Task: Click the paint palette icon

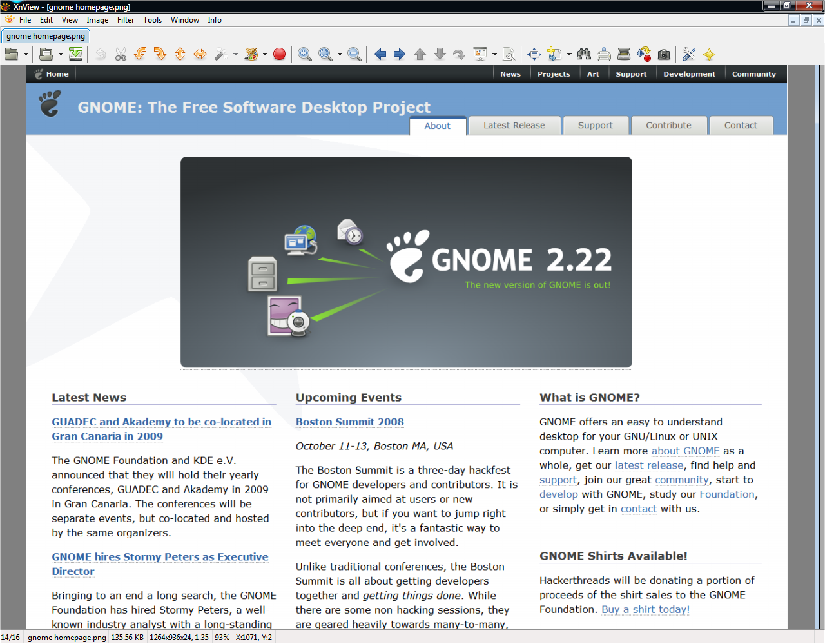Action: tap(251, 54)
